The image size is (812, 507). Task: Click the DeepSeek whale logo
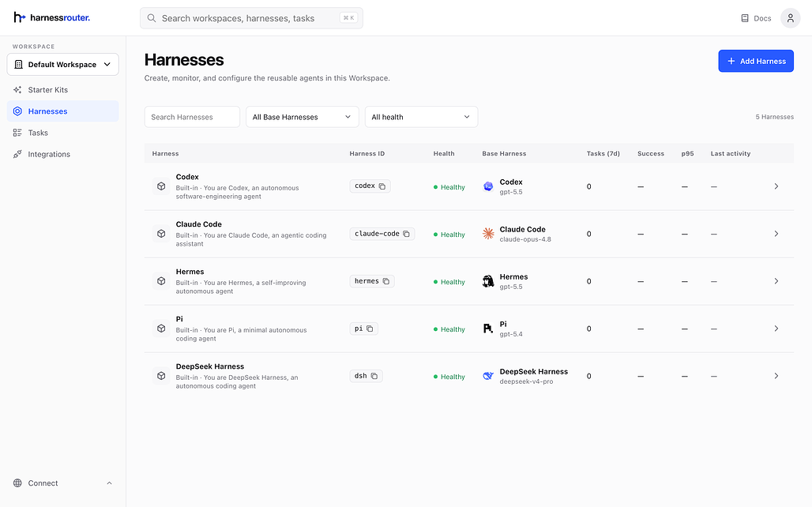(x=488, y=376)
